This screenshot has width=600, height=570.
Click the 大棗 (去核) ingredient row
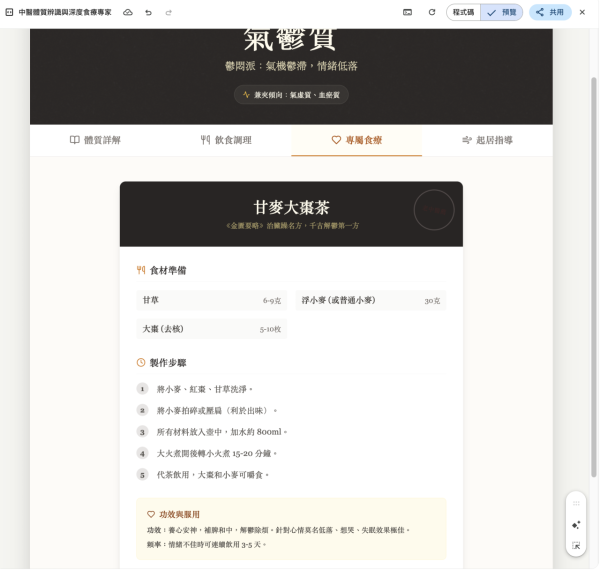tap(212, 329)
